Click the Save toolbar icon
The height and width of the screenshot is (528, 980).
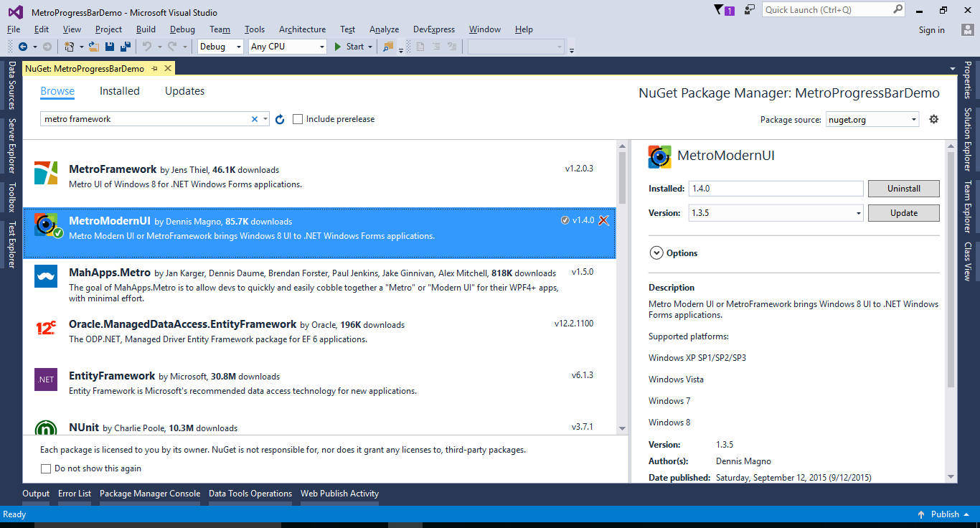(110, 47)
